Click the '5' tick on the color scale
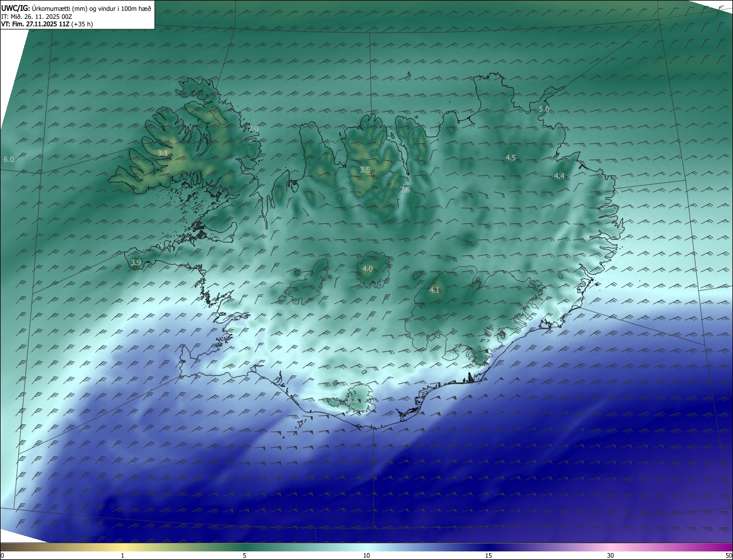The width and height of the screenshot is (733, 560). (245, 555)
